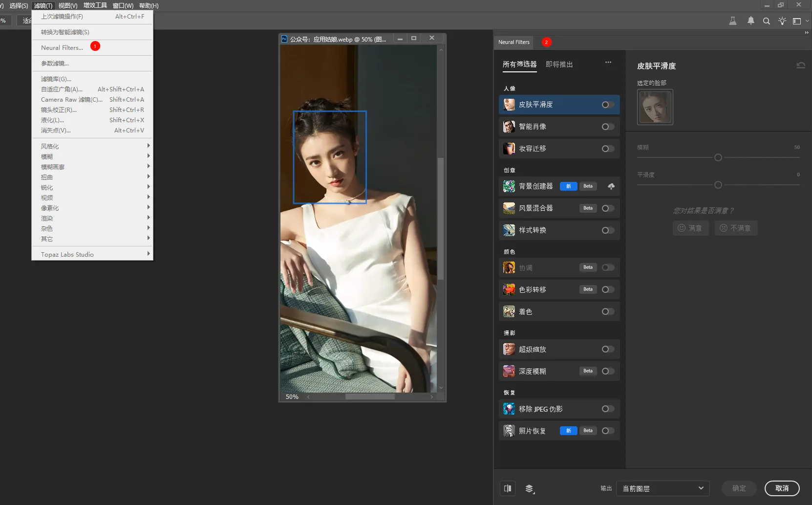
Task: Open the search magnifier icon
Action: pyautogui.click(x=766, y=21)
